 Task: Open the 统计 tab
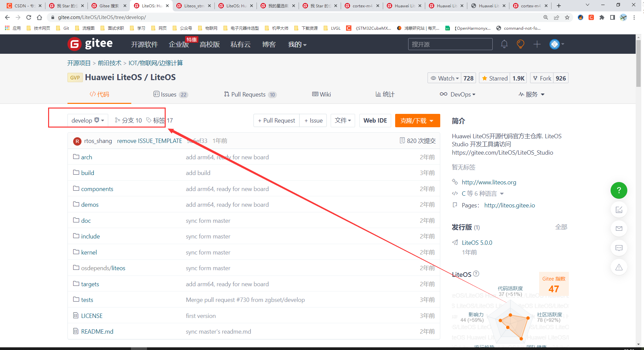point(385,95)
